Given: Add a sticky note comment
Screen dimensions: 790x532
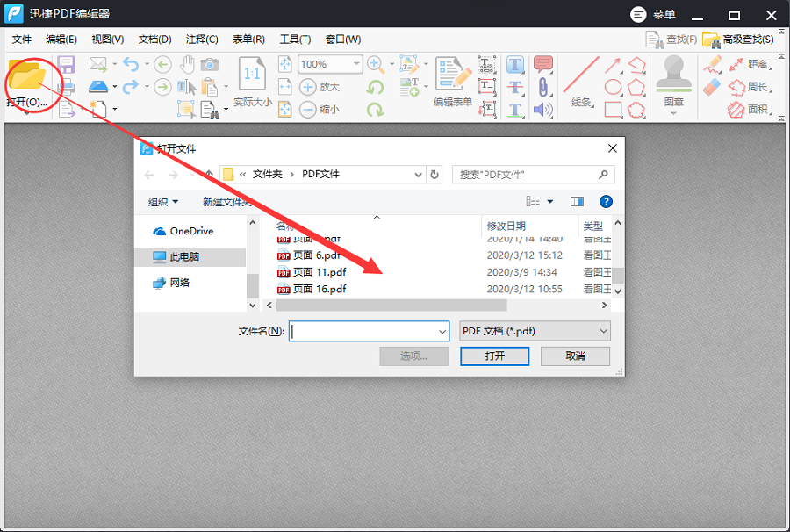Looking at the screenshot, I should coord(543,64).
